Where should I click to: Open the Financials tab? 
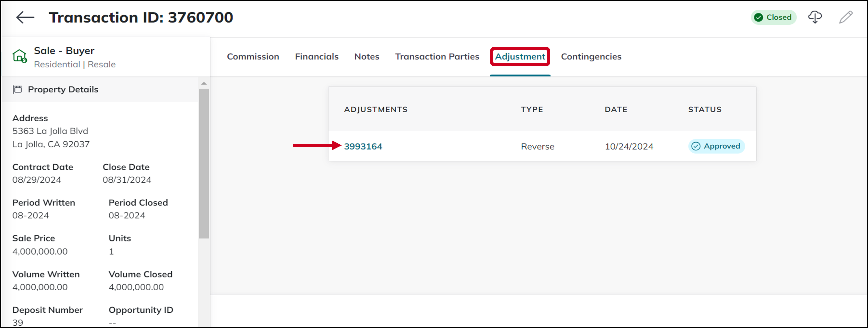click(316, 56)
